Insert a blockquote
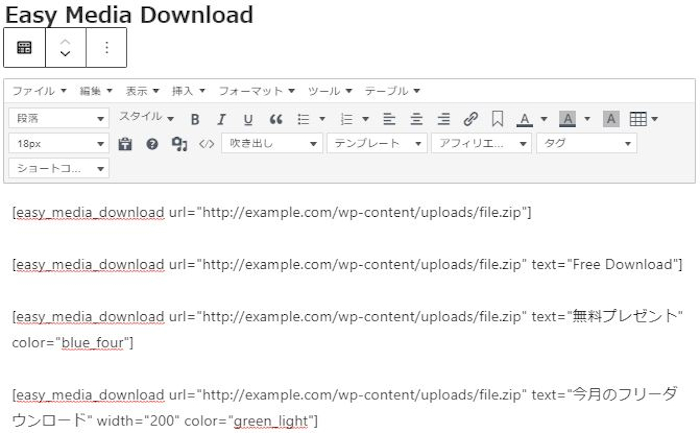Viewport: 700px width, 433px height. [x=275, y=119]
